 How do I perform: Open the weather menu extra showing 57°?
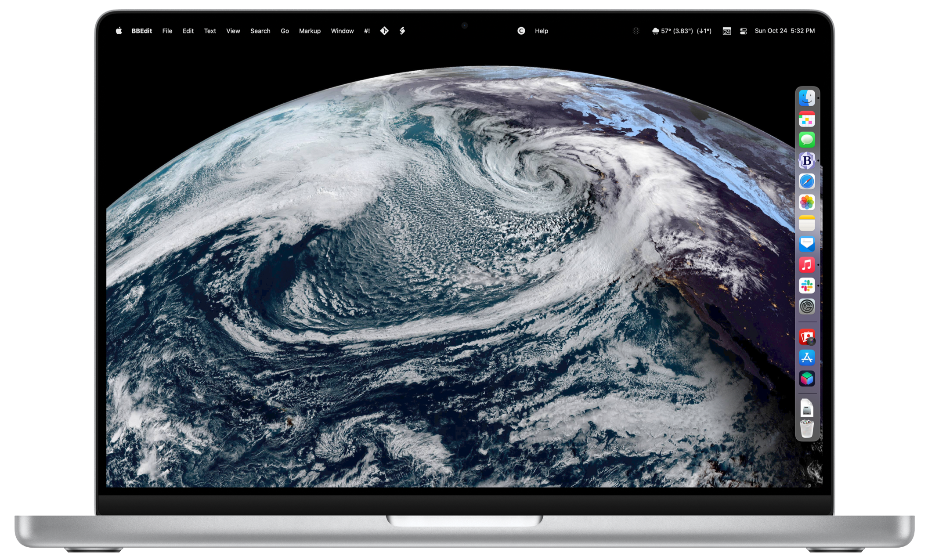pos(681,31)
